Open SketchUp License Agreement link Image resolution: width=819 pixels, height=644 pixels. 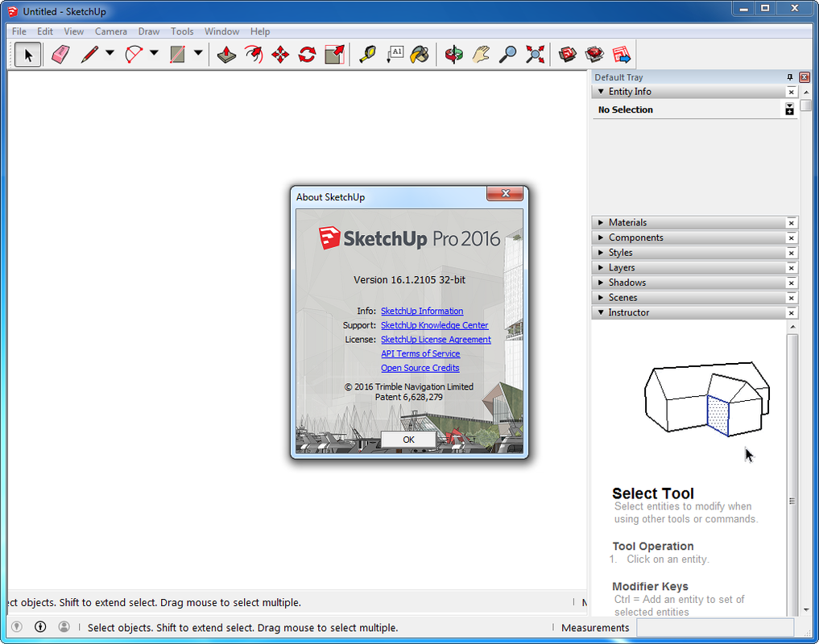(x=436, y=339)
